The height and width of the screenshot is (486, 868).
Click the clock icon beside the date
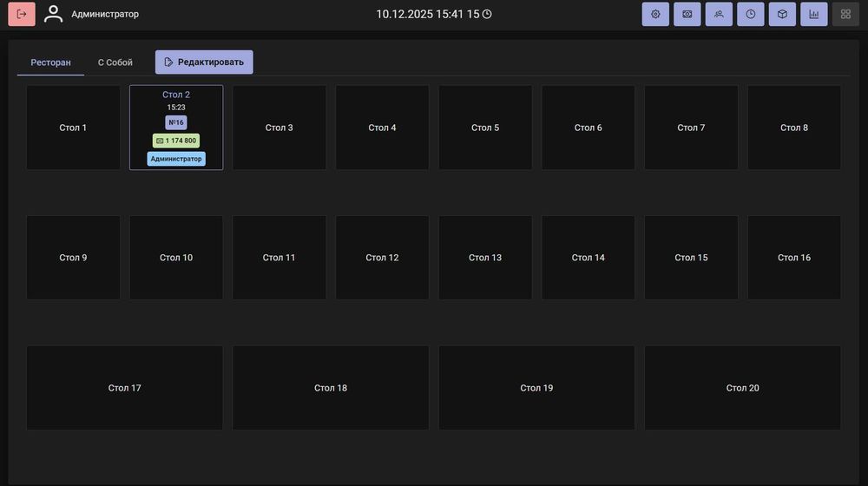[x=487, y=14]
